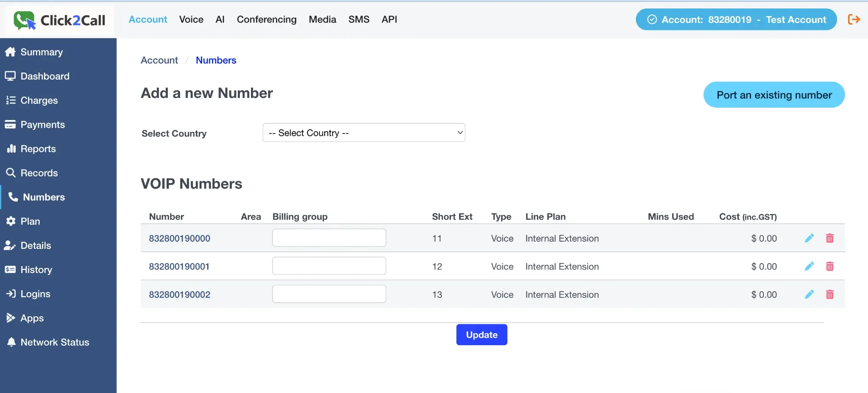Open Records using the magnifier icon
Image resolution: width=868 pixels, height=393 pixels.
pos(11,173)
